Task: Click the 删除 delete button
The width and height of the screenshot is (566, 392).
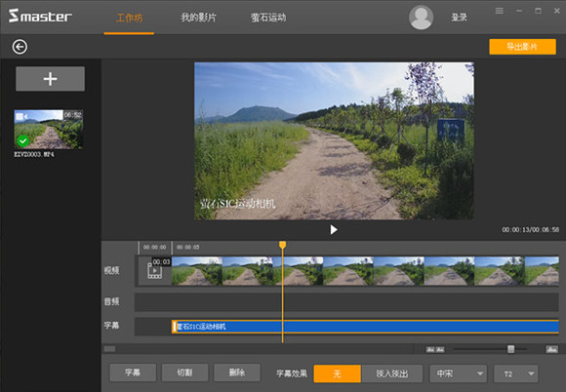Action: pyautogui.click(x=237, y=372)
